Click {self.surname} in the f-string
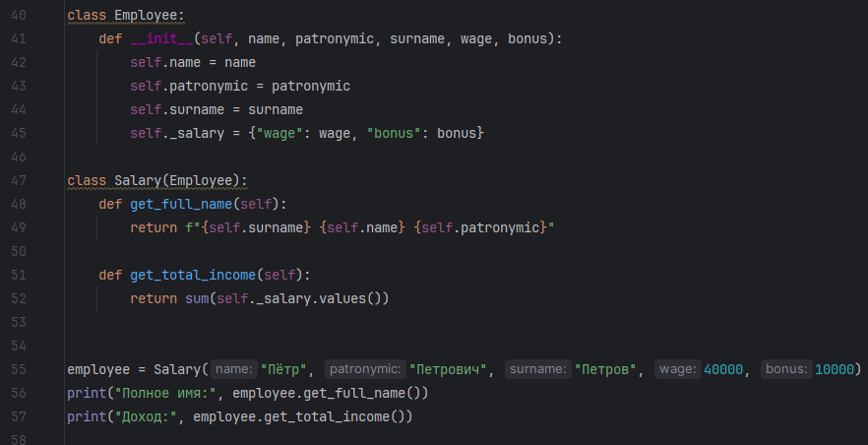The height and width of the screenshot is (445, 868). 256,228
